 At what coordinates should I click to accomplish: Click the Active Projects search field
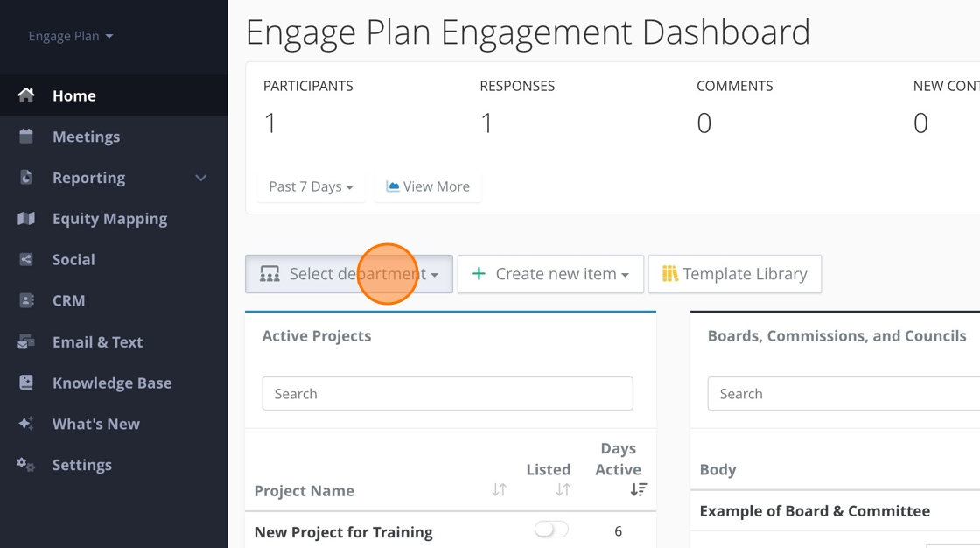447,394
